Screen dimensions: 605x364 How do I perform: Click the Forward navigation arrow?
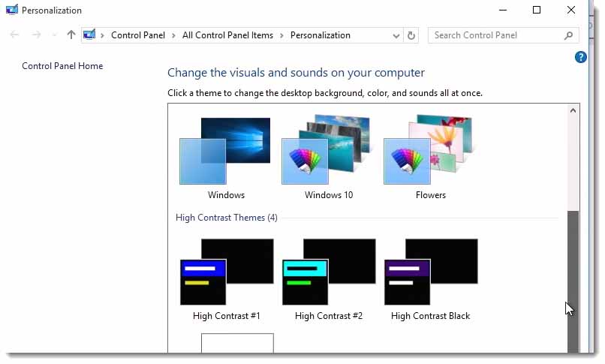pos(36,35)
